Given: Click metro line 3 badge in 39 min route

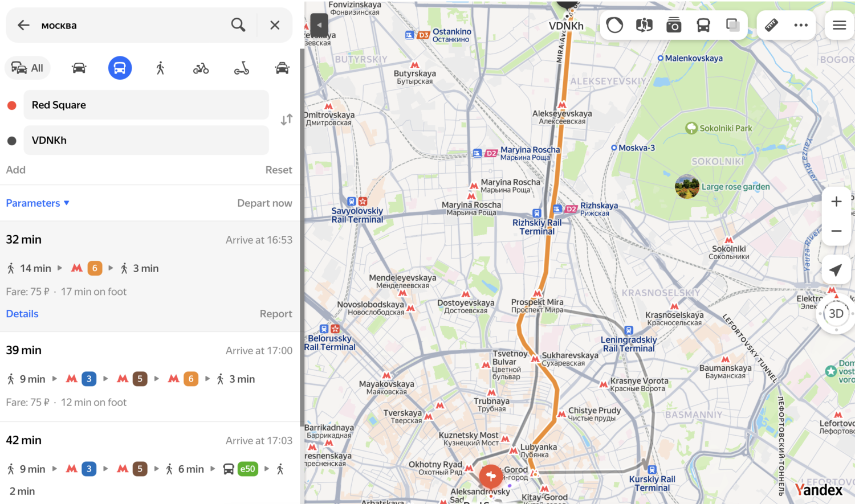Looking at the screenshot, I should pos(88,379).
